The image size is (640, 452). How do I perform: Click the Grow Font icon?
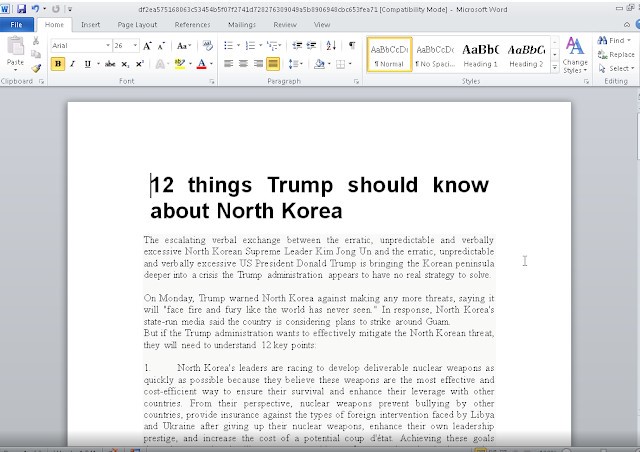coord(147,46)
